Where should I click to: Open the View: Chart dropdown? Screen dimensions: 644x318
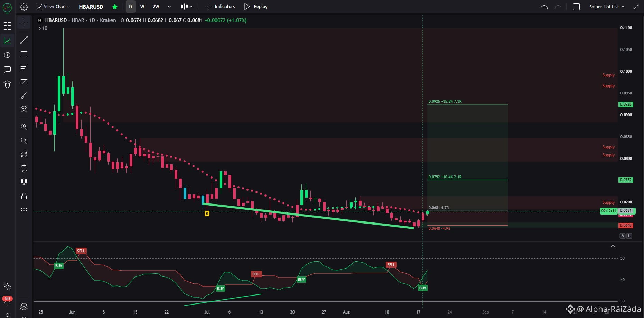(53, 7)
